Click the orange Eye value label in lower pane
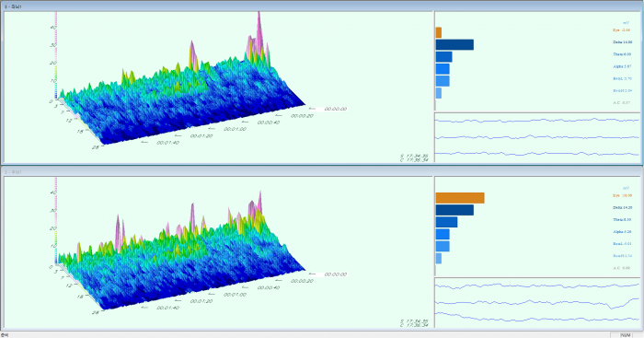This screenshot has height=338, width=644. pos(622,196)
